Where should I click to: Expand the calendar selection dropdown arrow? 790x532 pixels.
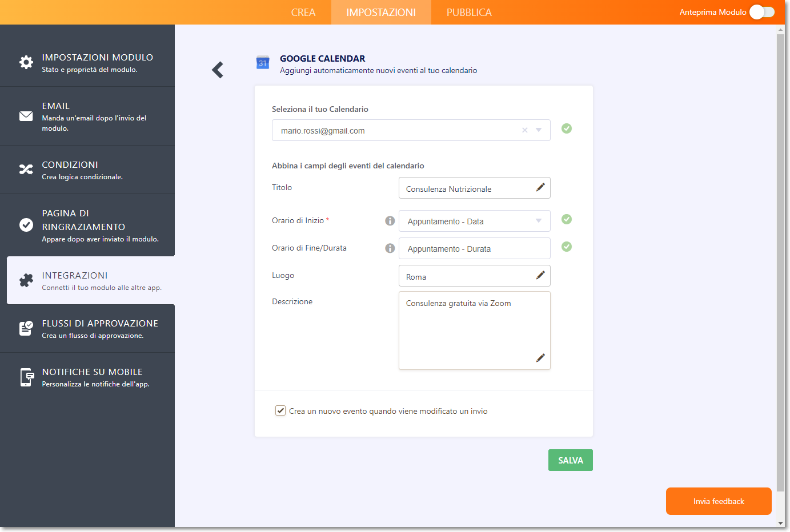coord(539,130)
